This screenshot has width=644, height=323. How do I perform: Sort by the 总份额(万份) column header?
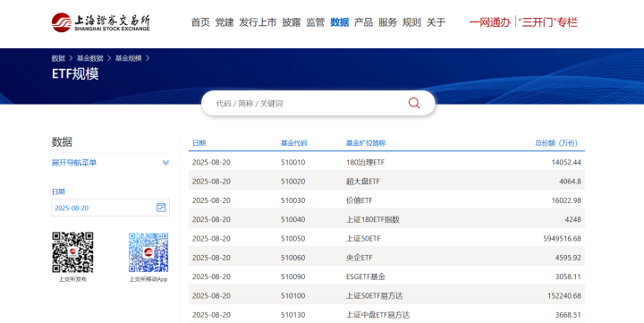coord(556,143)
